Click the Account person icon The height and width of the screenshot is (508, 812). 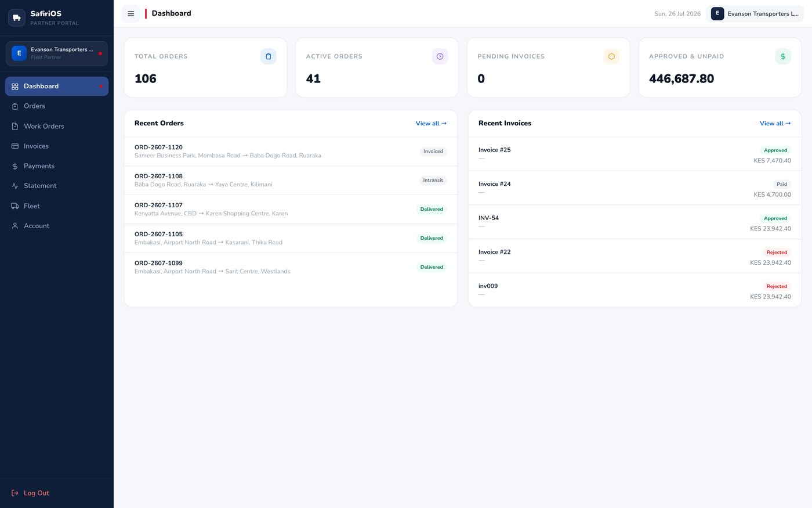point(15,226)
